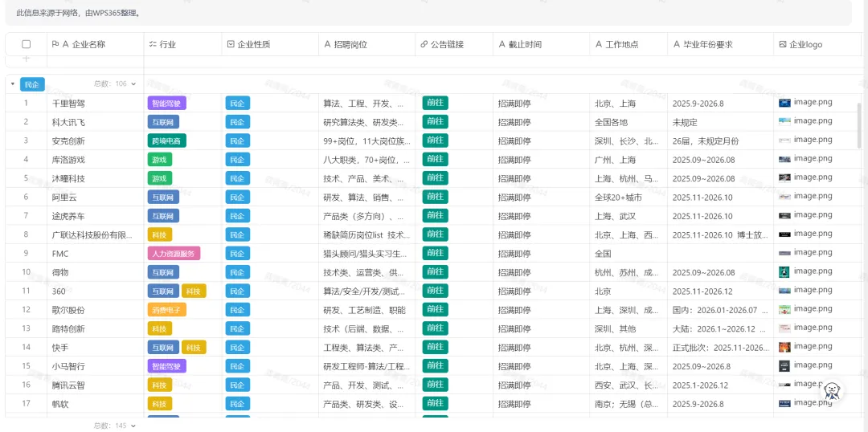This screenshot has width=868, height=432.
Task: Open logo thumbnail for 得物
Action: pos(784,271)
